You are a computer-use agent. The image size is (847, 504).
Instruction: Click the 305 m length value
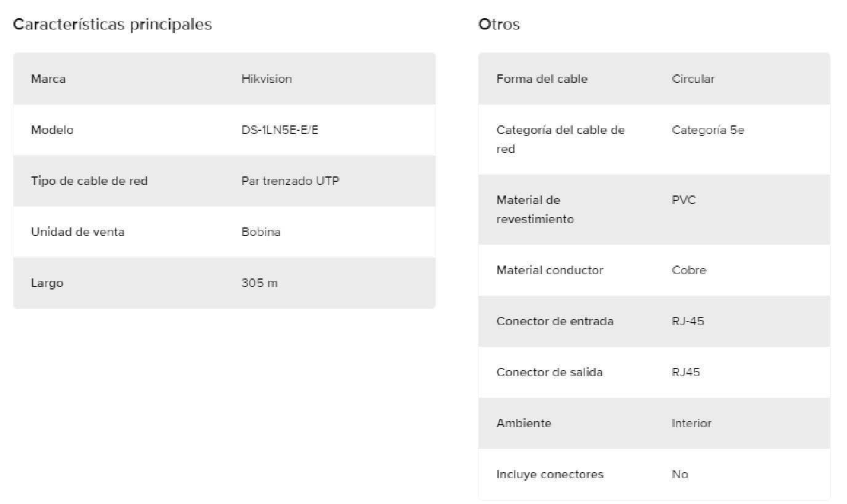click(x=259, y=283)
